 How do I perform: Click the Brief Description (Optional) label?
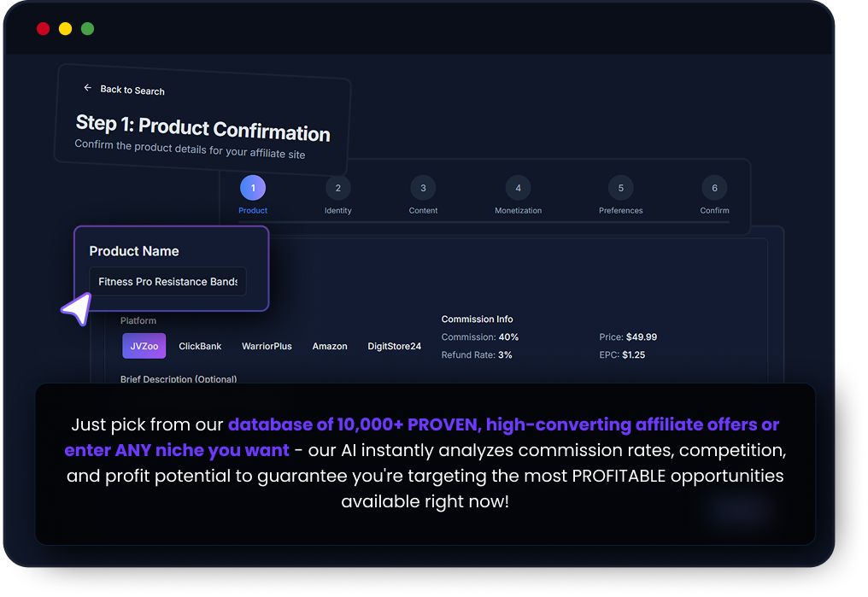pos(179,378)
